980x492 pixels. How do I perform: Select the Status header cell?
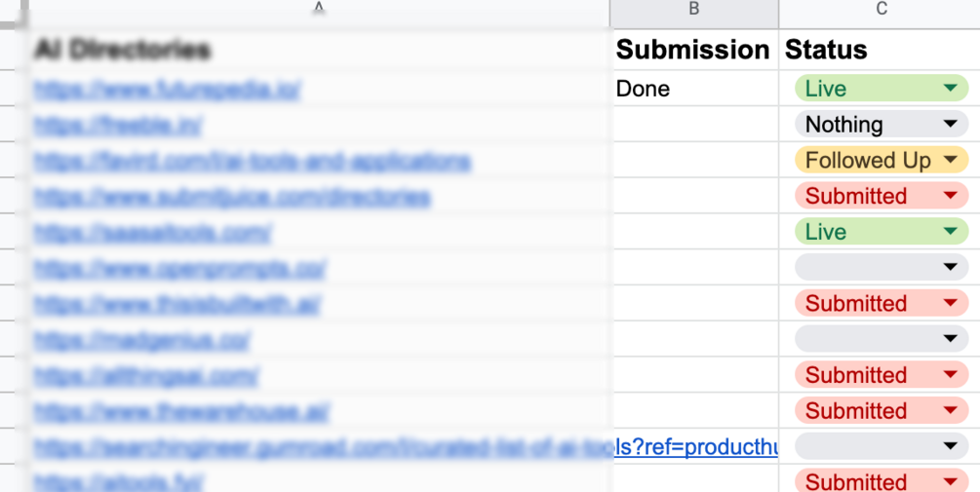880,50
